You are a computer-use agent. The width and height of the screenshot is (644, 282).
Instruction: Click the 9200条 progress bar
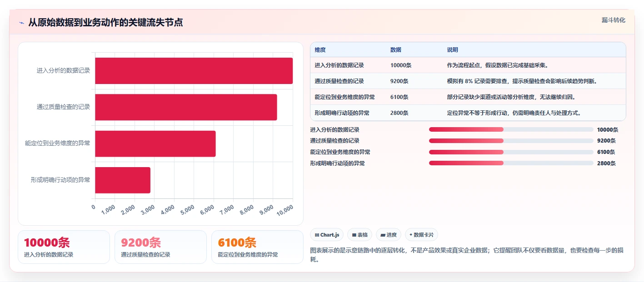point(511,141)
